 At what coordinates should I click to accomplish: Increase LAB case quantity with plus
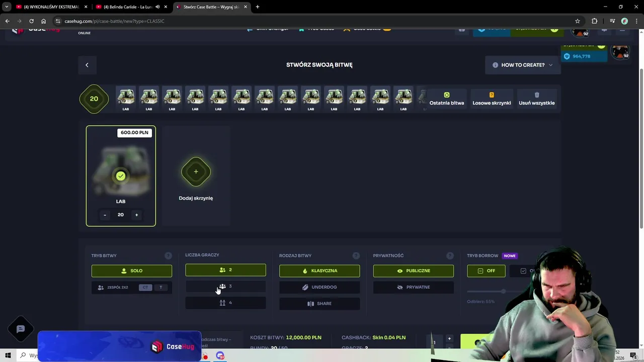point(136,215)
